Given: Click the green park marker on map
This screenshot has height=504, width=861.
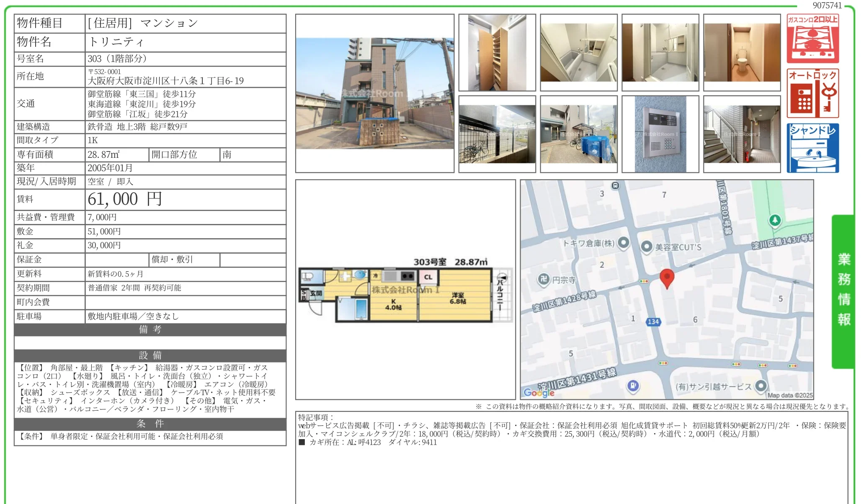Looking at the screenshot, I should coord(775,220).
